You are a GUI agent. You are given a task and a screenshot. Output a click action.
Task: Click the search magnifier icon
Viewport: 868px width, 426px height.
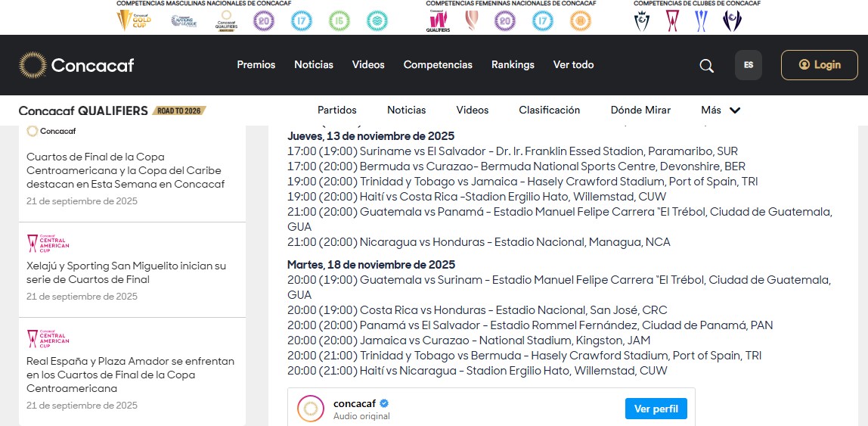pos(707,66)
